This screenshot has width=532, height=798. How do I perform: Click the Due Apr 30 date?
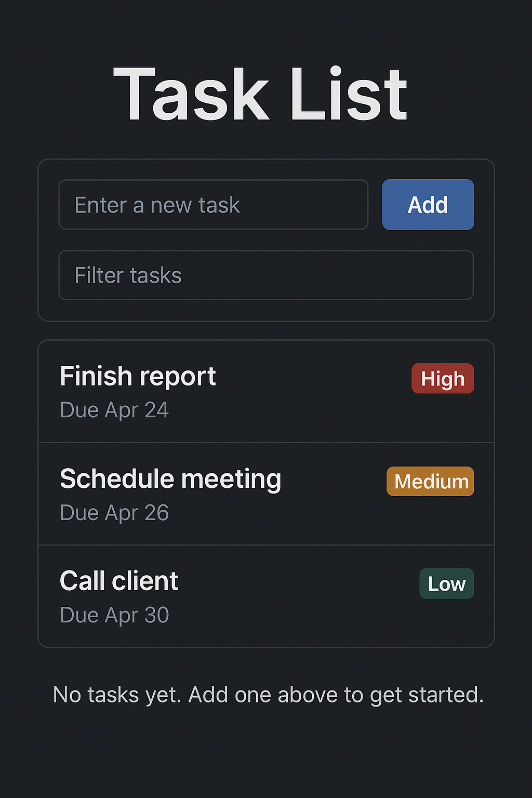114,615
